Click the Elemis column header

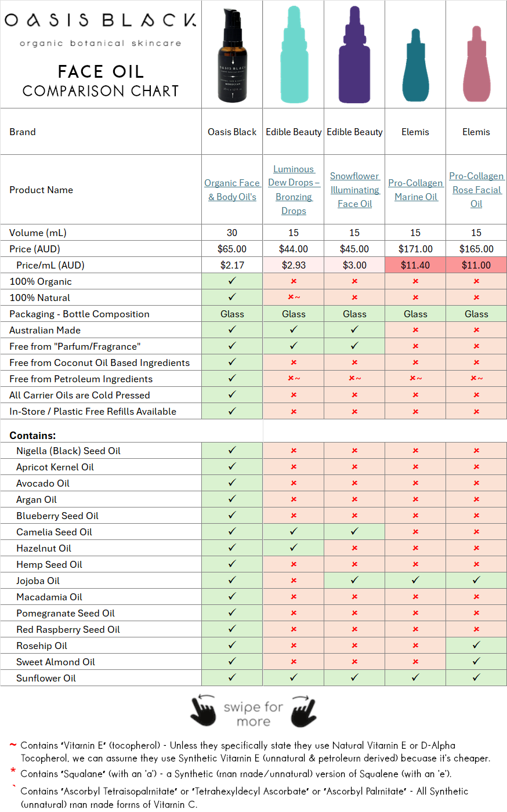click(x=415, y=132)
